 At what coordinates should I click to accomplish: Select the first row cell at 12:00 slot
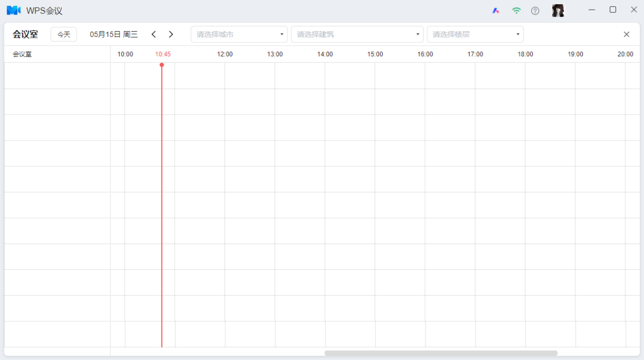250,76
